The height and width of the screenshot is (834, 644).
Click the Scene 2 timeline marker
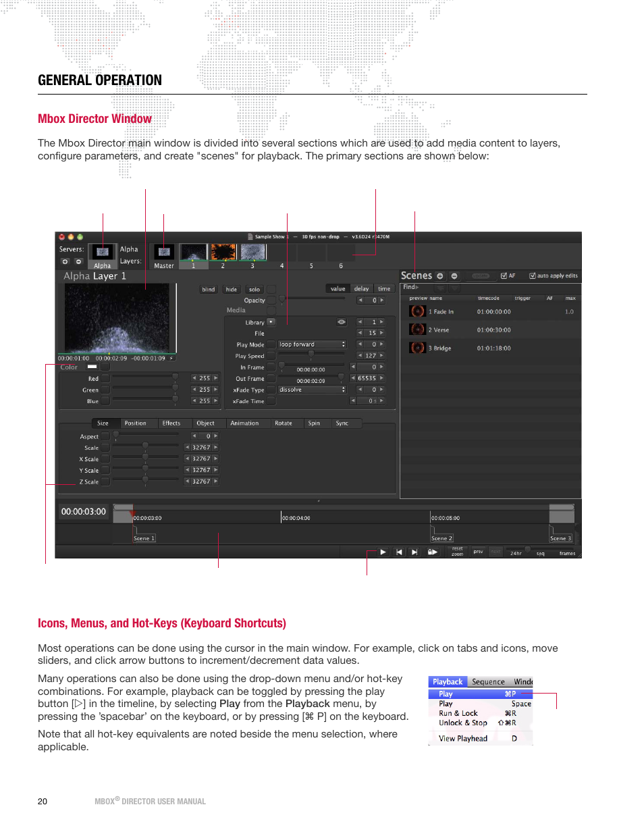(442, 538)
